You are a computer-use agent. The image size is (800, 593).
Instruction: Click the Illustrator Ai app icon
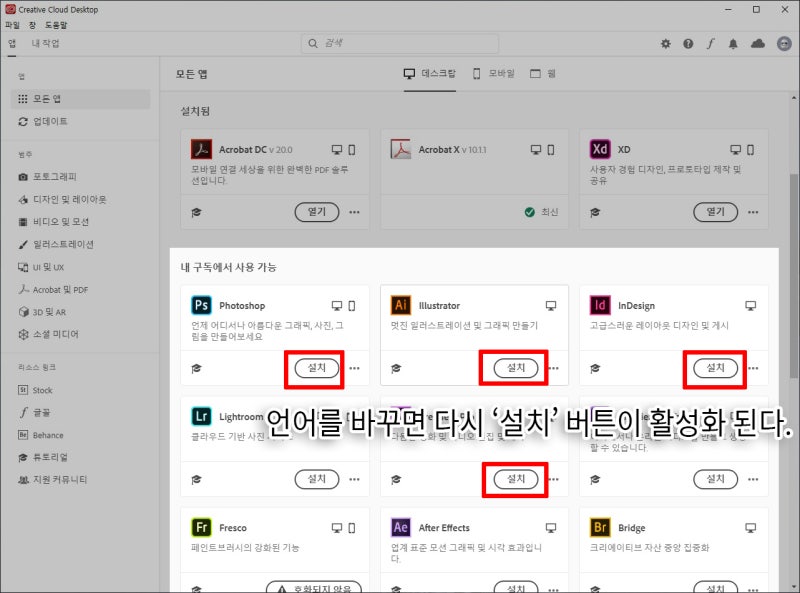coord(401,305)
